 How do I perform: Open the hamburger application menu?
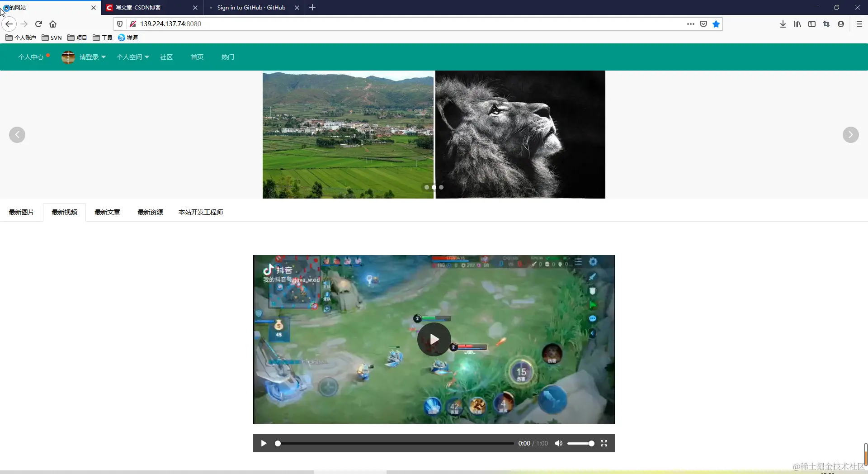point(859,24)
